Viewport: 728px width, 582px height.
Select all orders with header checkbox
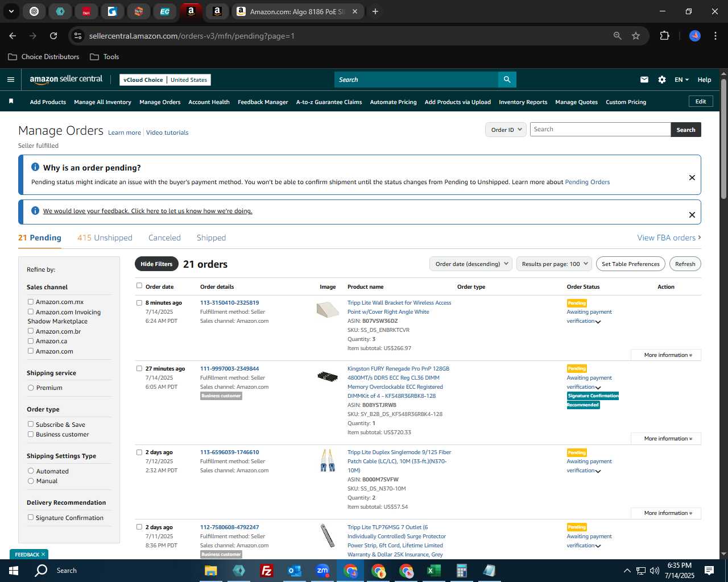click(139, 286)
